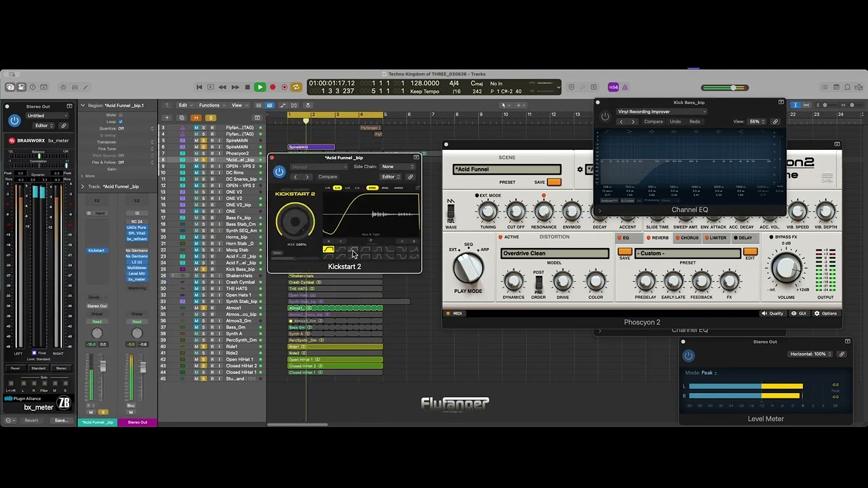868x488 pixels.
Task: Expand the More disclosure in Region inspector
Action: [x=83, y=176]
